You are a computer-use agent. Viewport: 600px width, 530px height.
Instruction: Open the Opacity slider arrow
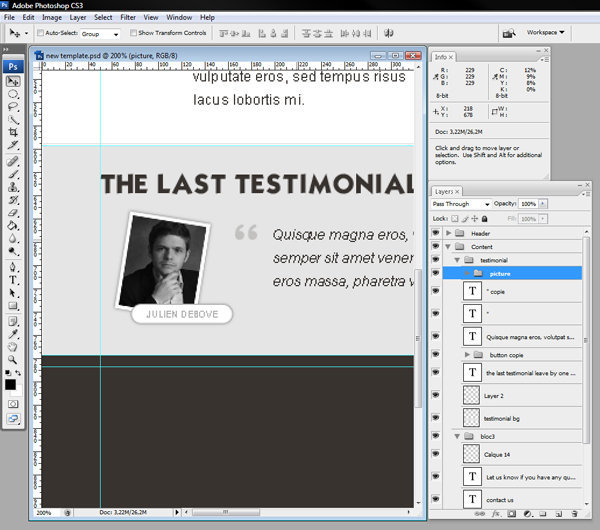point(543,204)
